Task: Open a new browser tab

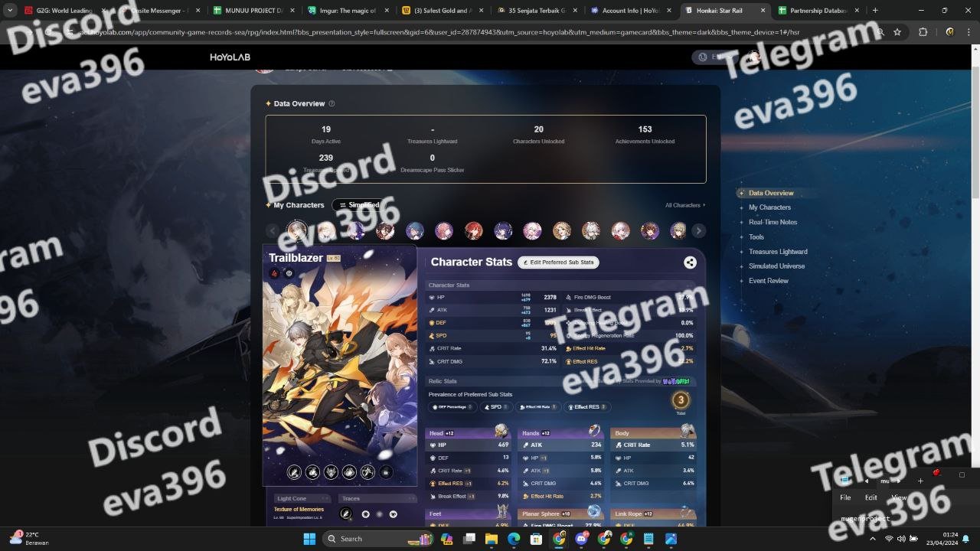Action: 875,11
